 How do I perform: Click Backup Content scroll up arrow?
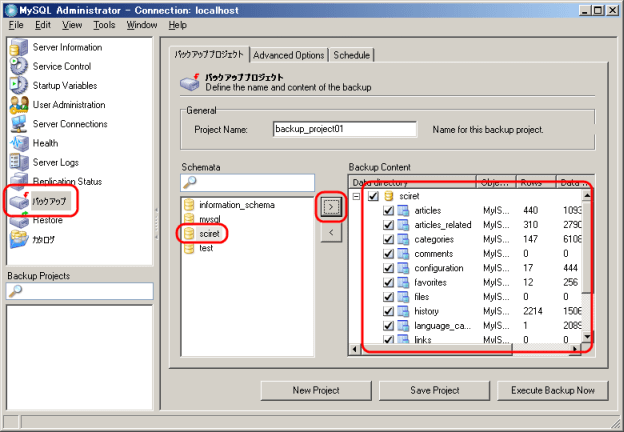(587, 195)
